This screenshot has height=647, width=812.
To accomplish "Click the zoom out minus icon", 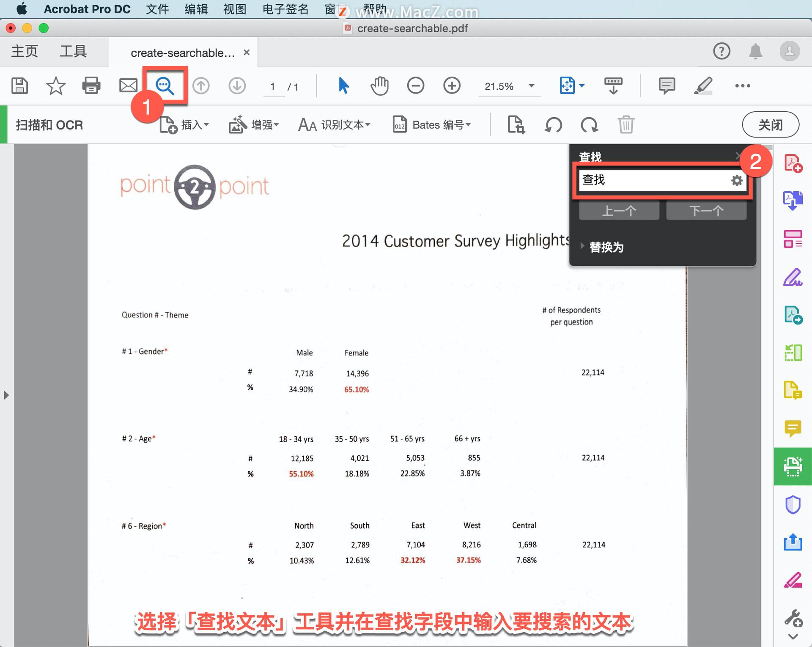I will [415, 86].
